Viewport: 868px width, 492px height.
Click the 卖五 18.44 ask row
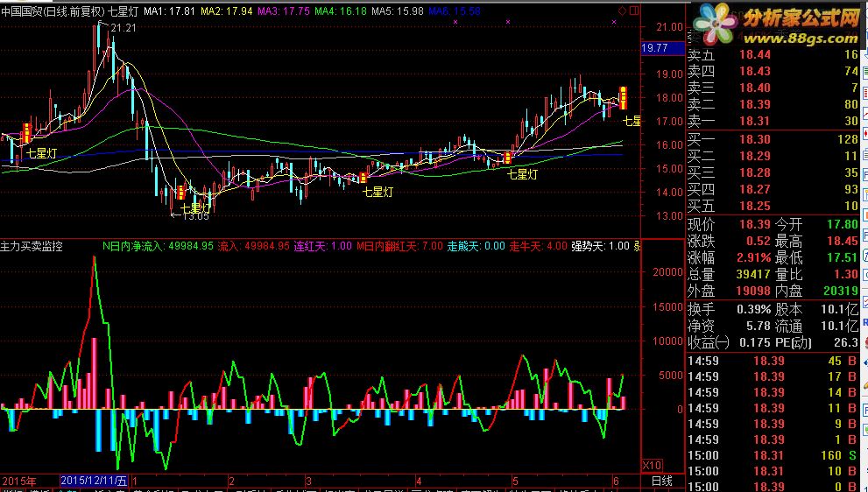pos(773,55)
